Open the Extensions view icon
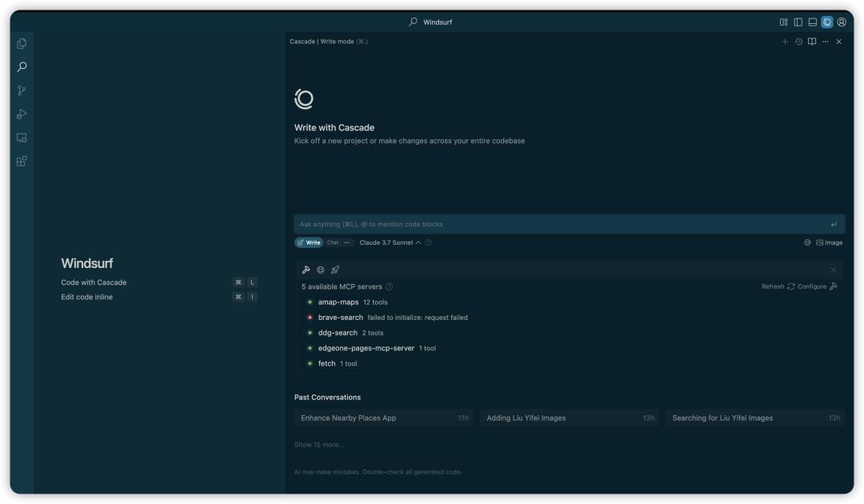The image size is (864, 504). 20,160
